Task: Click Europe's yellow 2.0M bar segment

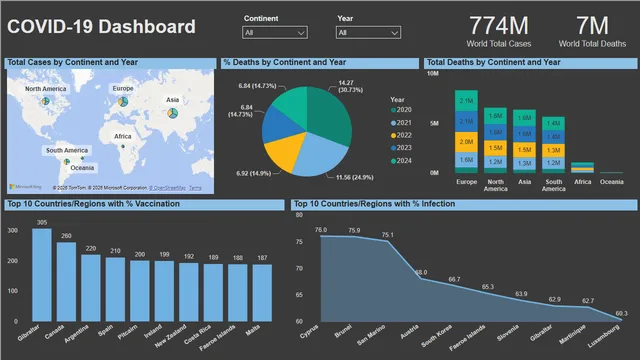Action: click(466, 142)
